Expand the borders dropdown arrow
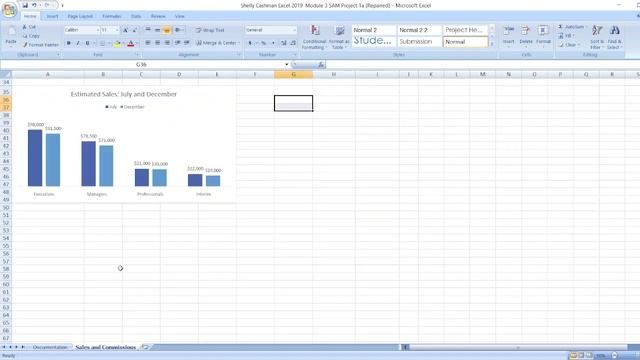Viewport: 640px width, 360px height. pos(109,43)
